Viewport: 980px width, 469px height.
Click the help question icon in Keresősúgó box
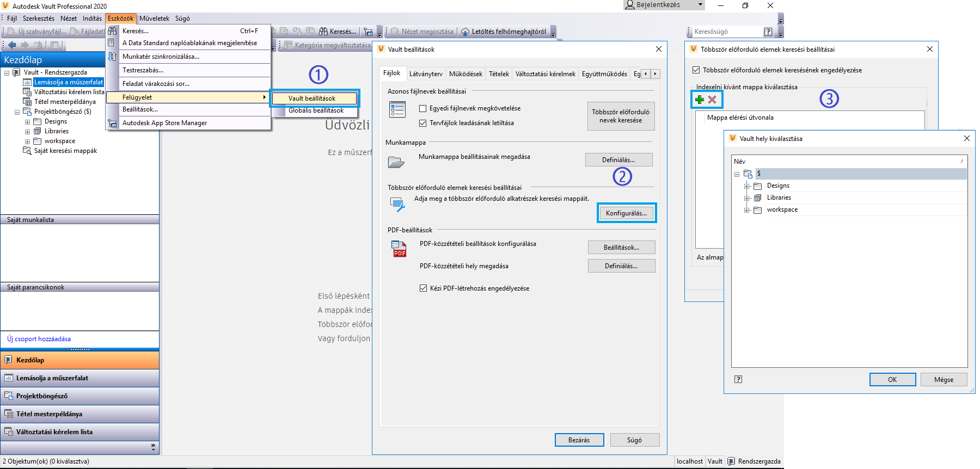[x=768, y=32]
